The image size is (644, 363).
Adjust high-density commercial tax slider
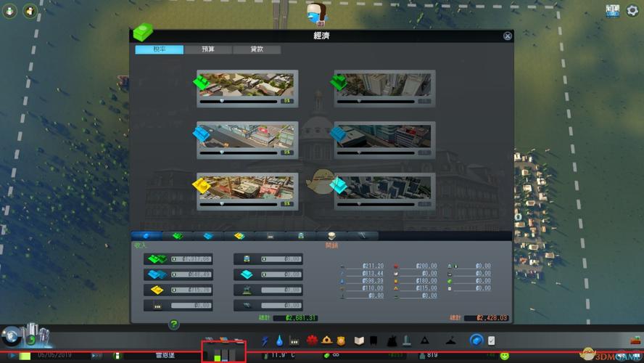pos(376,152)
